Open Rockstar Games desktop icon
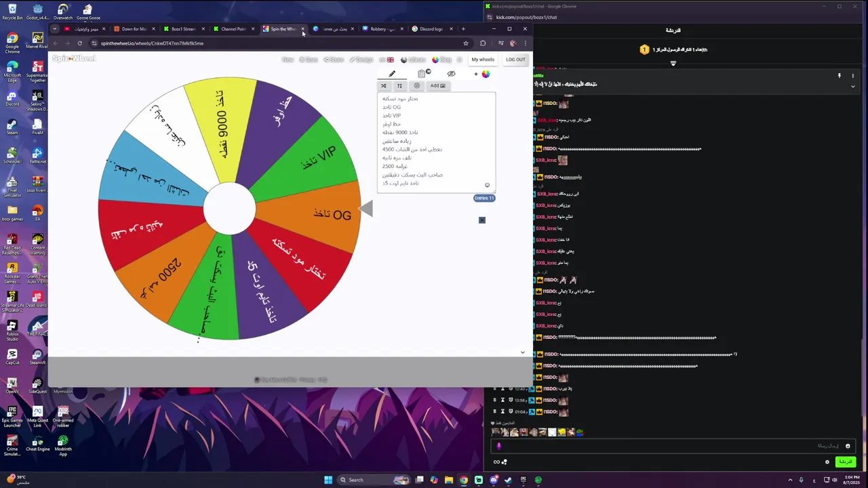This screenshot has height=488, width=868. 12,271
